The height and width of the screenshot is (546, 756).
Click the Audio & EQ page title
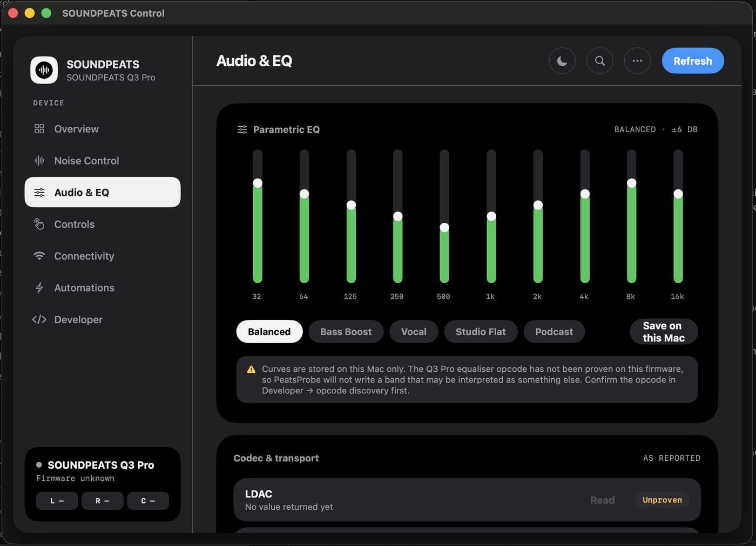tap(254, 61)
